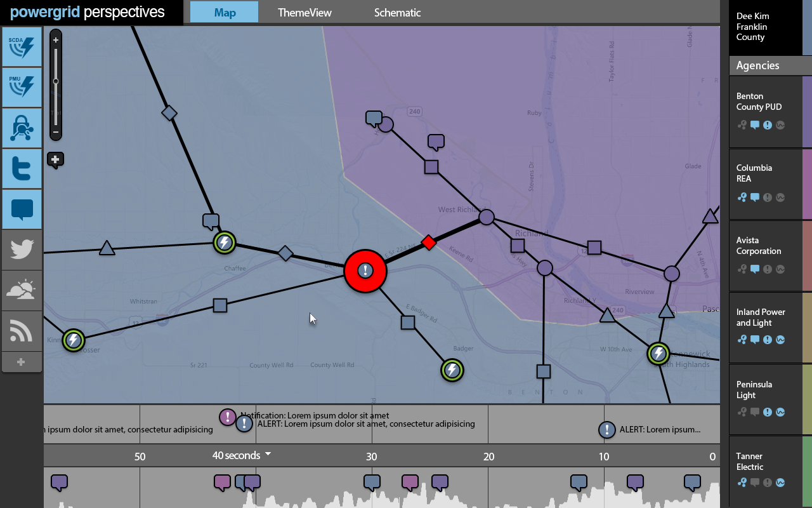
Task: Toggle Columbia REA waveform icon
Action: point(780,197)
